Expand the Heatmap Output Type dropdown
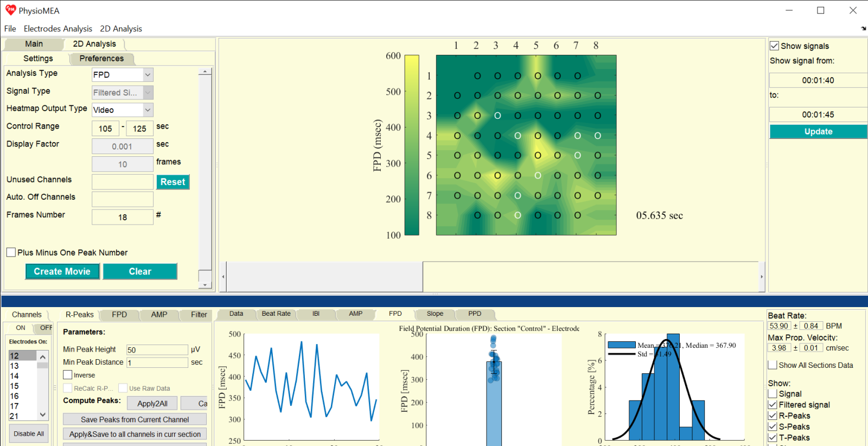The height and width of the screenshot is (446, 868). point(148,110)
